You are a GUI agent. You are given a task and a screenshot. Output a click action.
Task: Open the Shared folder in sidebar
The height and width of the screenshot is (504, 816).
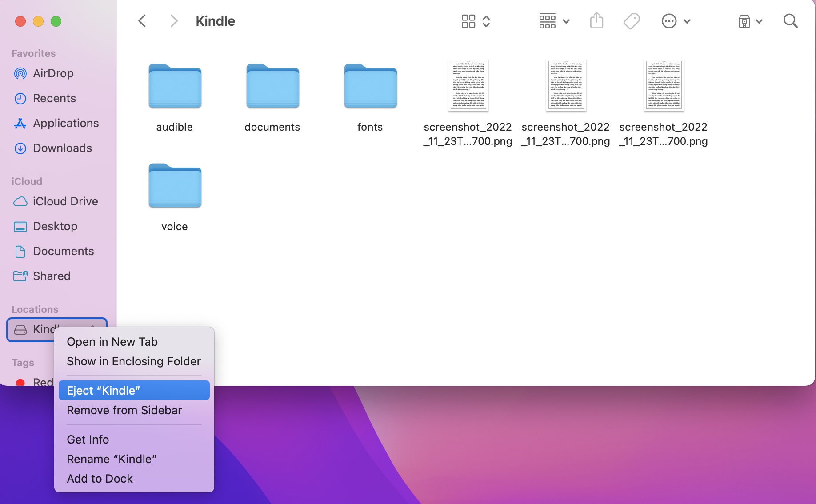(52, 276)
